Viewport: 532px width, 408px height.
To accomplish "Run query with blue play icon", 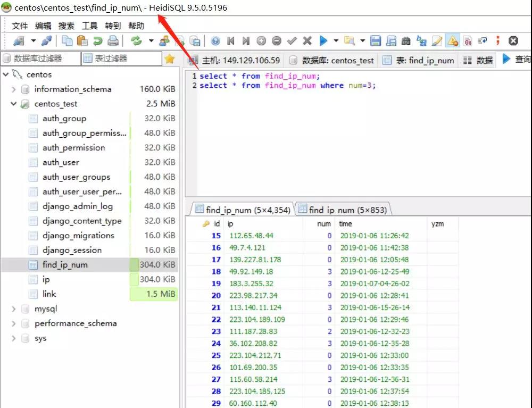I will tap(323, 41).
